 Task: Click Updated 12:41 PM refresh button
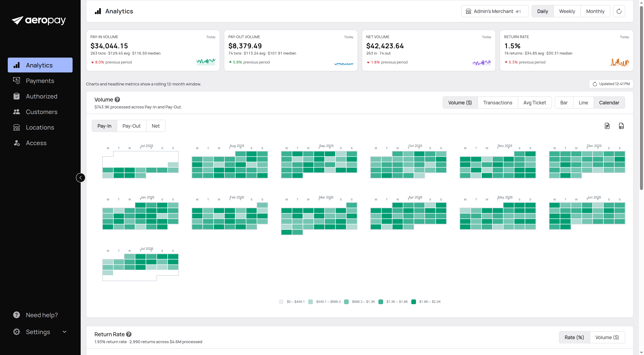pos(611,84)
